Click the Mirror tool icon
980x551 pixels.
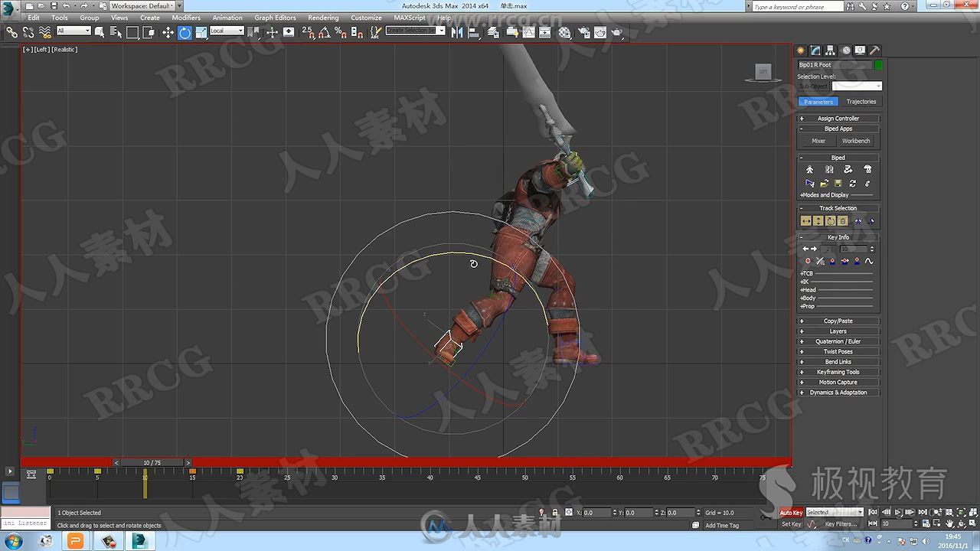pyautogui.click(x=457, y=32)
